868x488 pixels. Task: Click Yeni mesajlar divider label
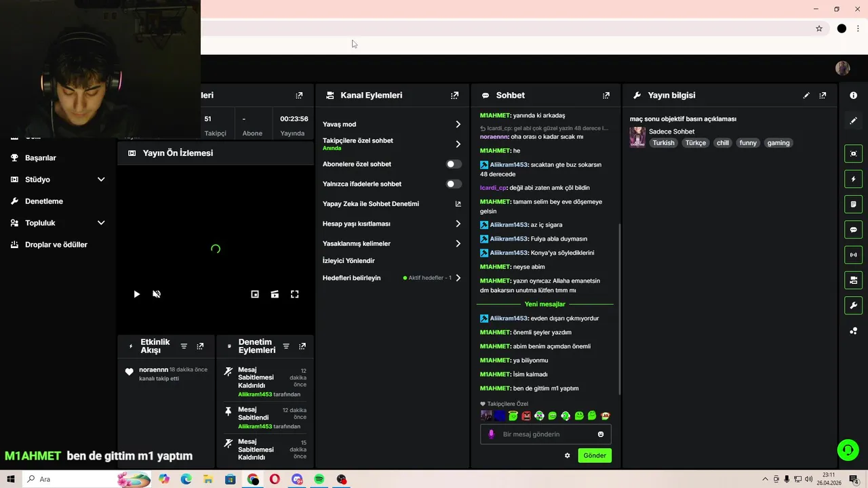coord(545,304)
